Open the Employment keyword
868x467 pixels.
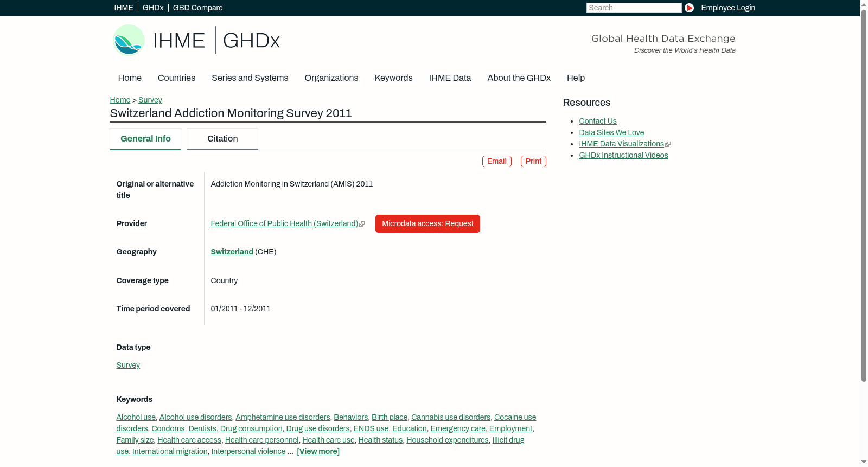click(x=510, y=428)
